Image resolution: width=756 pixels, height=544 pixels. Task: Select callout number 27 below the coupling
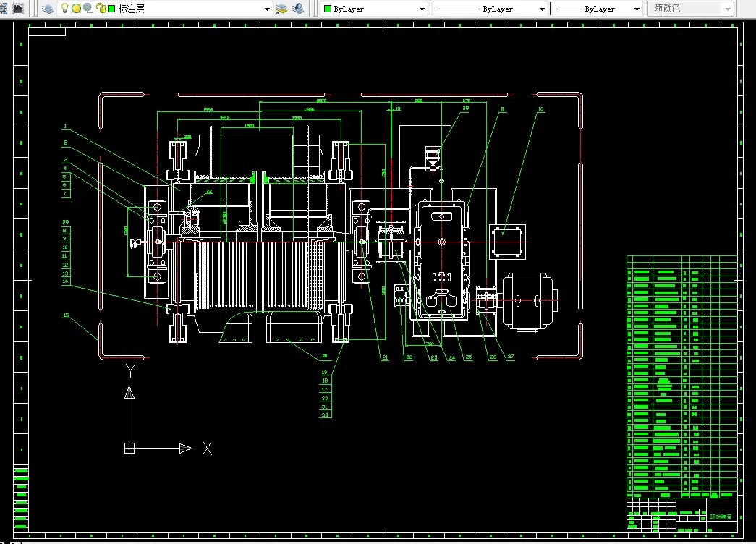(x=511, y=357)
